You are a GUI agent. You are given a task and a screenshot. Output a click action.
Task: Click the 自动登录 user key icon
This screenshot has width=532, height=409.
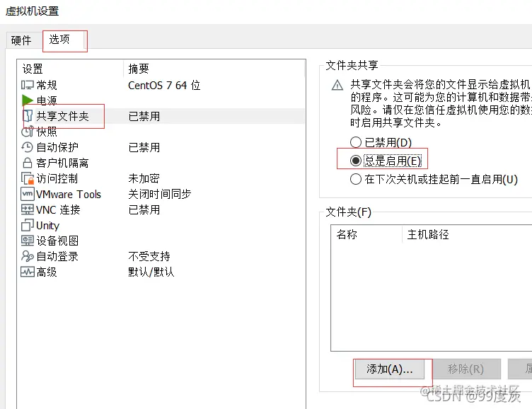[x=27, y=256]
